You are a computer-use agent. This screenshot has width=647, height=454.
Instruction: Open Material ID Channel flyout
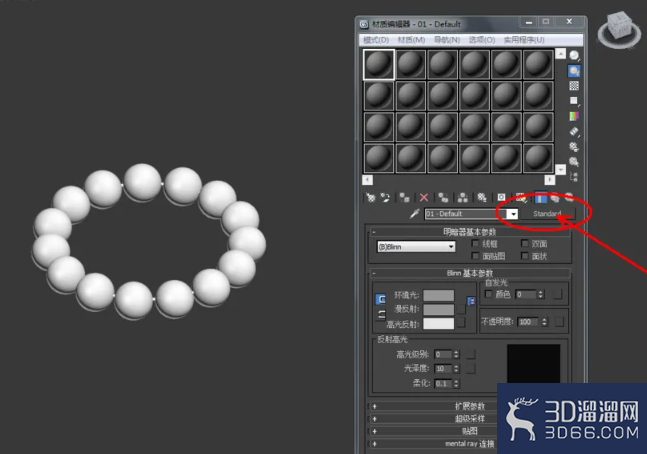501,198
